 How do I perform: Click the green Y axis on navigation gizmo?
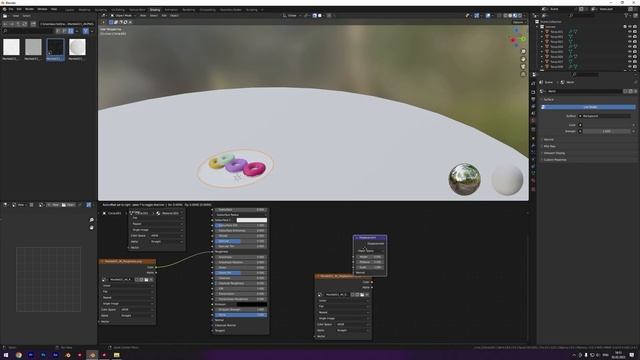523,39
